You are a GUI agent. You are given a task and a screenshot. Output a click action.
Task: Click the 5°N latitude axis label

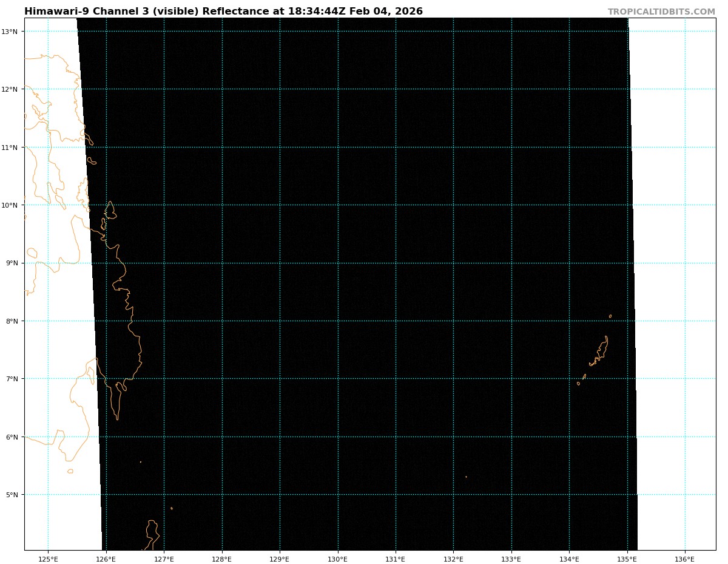13,495
